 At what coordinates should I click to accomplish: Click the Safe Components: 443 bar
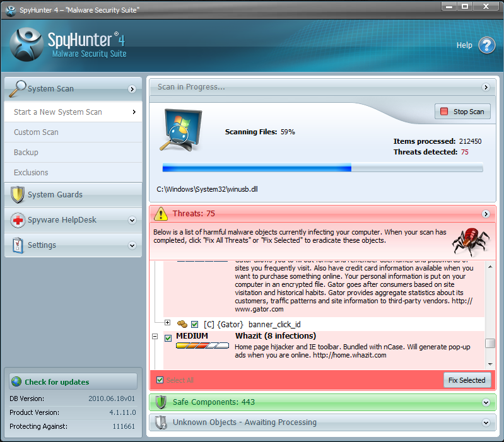[x=323, y=402]
